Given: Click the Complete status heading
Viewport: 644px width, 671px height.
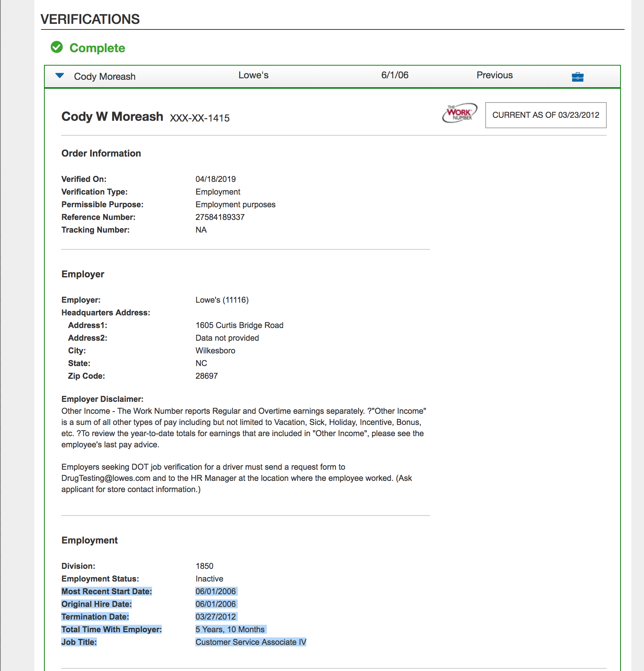Looking at the screenshot, I should 97,48.
